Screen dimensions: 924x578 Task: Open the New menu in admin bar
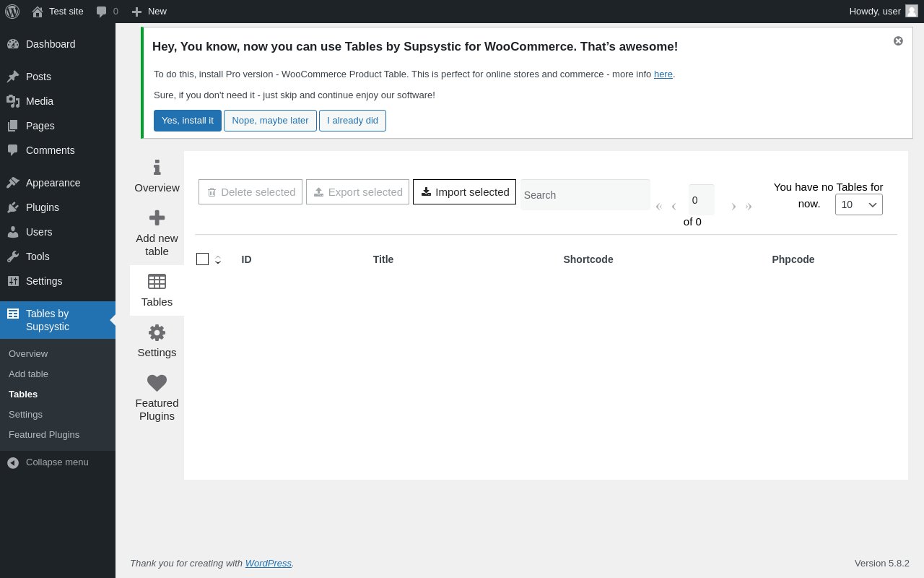tap(149, 12)
